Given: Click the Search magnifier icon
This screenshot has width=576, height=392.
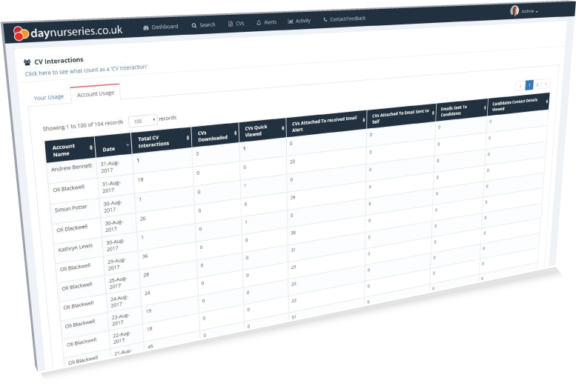Looking at the screenshot, I should [194, 25].
